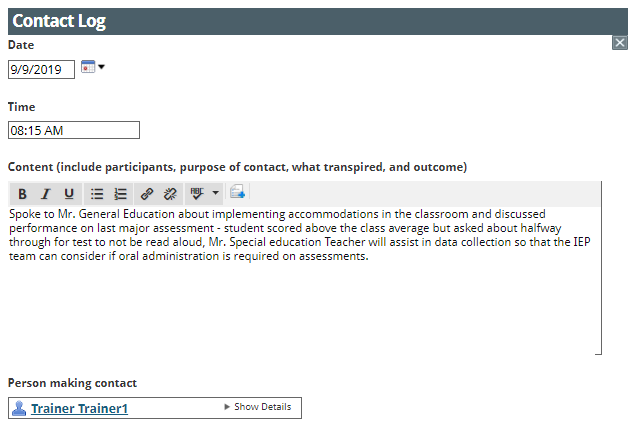This screenshot has height=433, width=631.
Task: Click the person icon beside Trainer Trainer1
Action: click(19, 408)
